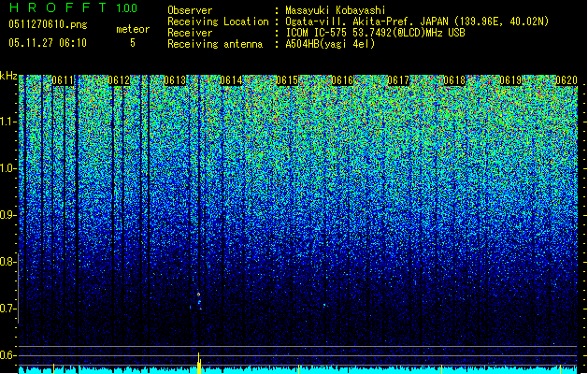Click the 0619 time marker

point(510,80)
